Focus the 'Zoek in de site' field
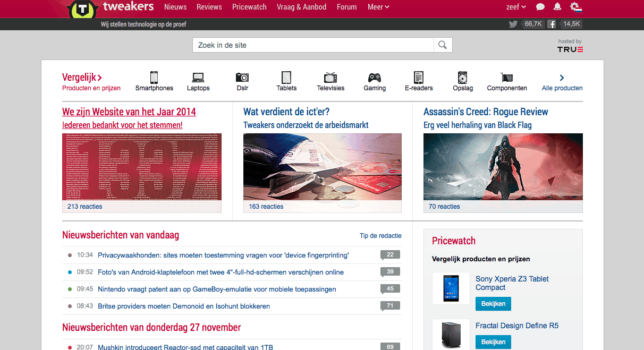 point(313,45)
